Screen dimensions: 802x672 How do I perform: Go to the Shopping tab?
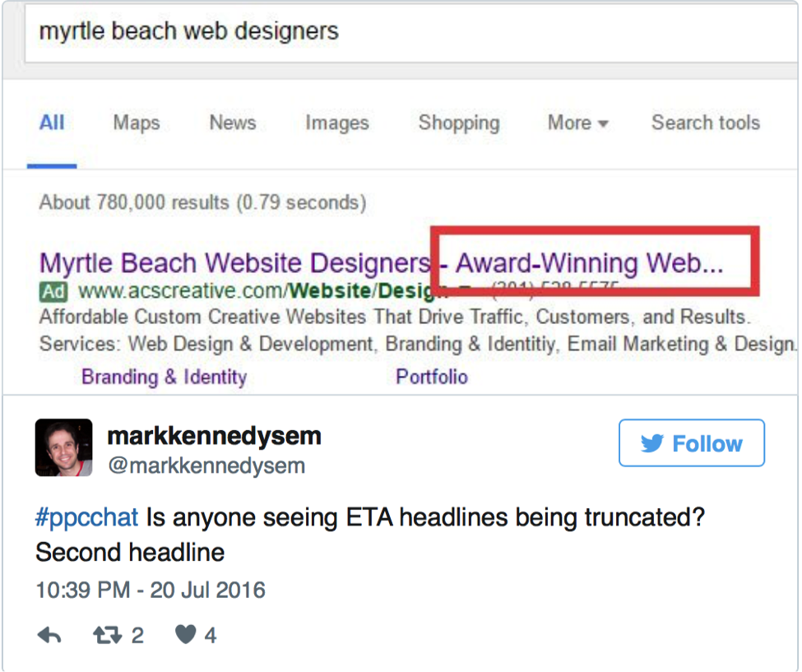pos(458,123)
